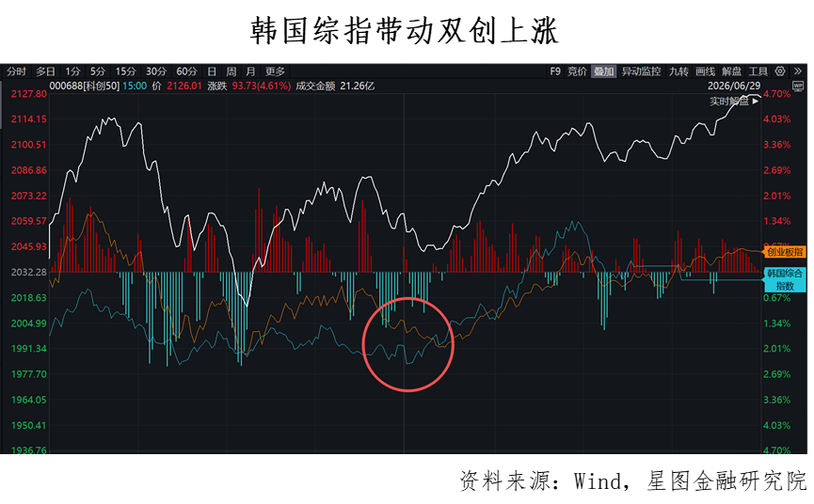Enable 异动监控 monitoring
This screenshot has width=814, height=504.
pos(641,71)
